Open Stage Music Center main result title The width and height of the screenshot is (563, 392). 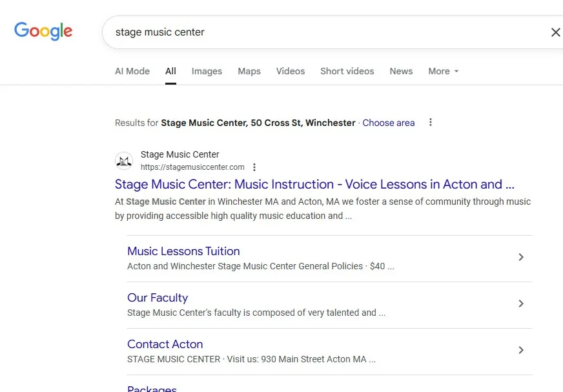[x=314, y=185]
